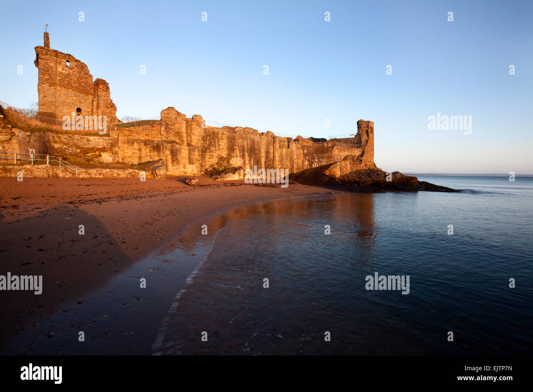Click the www.alamy.com text
This screenshot has height=392, width=533.
485,378
